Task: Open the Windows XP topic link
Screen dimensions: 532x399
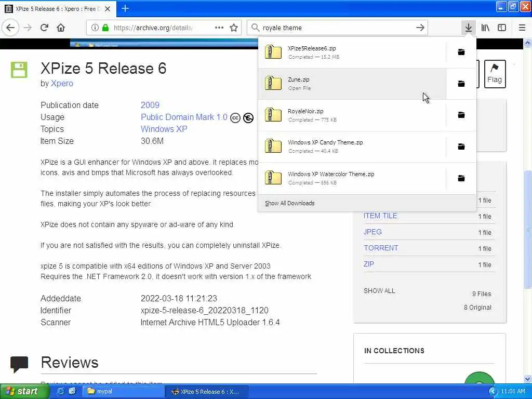Action: coord(164,129)
